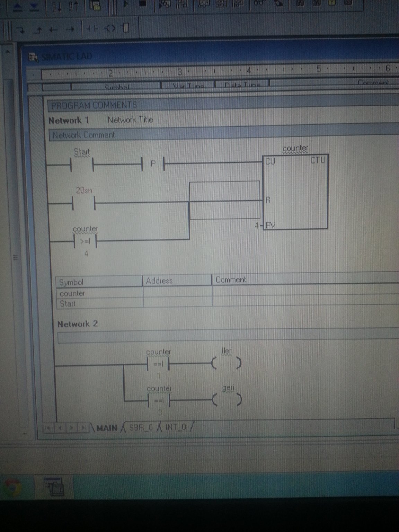
Task: Click the Stop (black square) toolbar icon
Action: tap(143, 4)
